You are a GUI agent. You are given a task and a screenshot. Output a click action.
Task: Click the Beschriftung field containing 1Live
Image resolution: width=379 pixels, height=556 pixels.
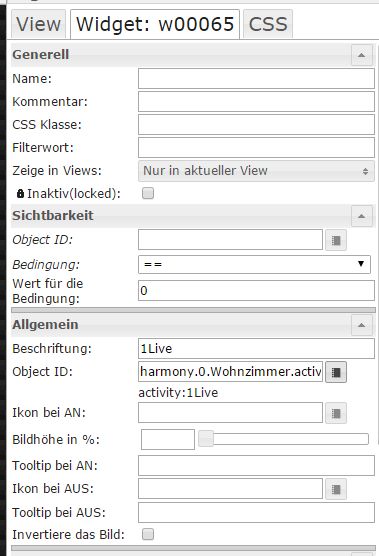[x=256, y=349]
